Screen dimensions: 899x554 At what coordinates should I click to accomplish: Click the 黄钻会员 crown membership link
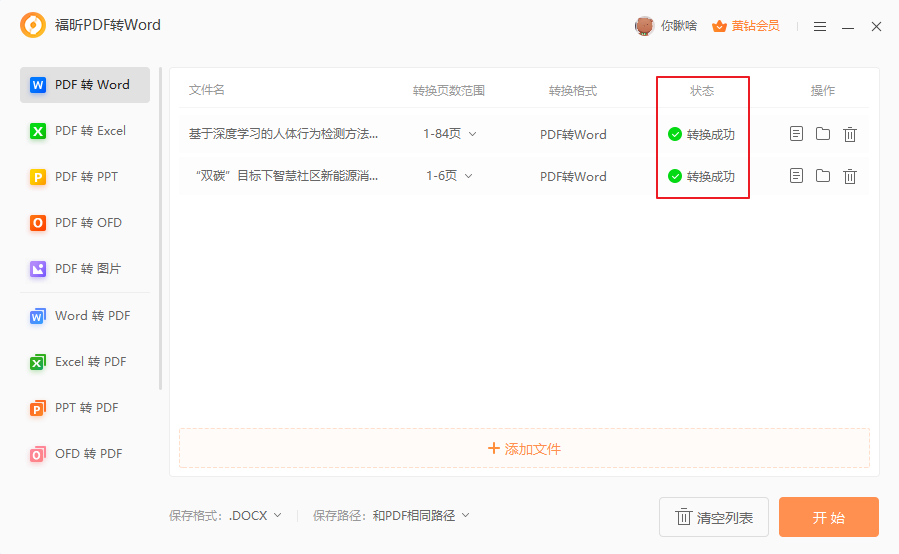(x=746, y=26)
